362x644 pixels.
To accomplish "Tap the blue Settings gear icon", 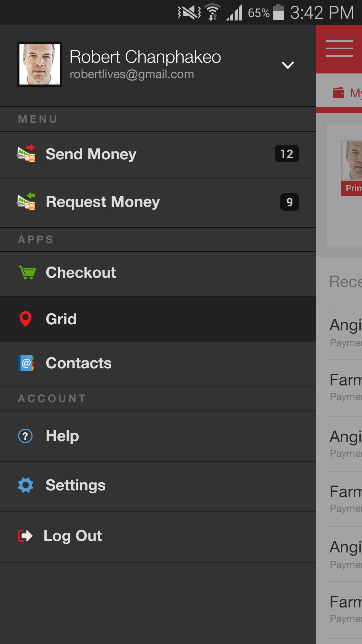I will tap(26, 485).
